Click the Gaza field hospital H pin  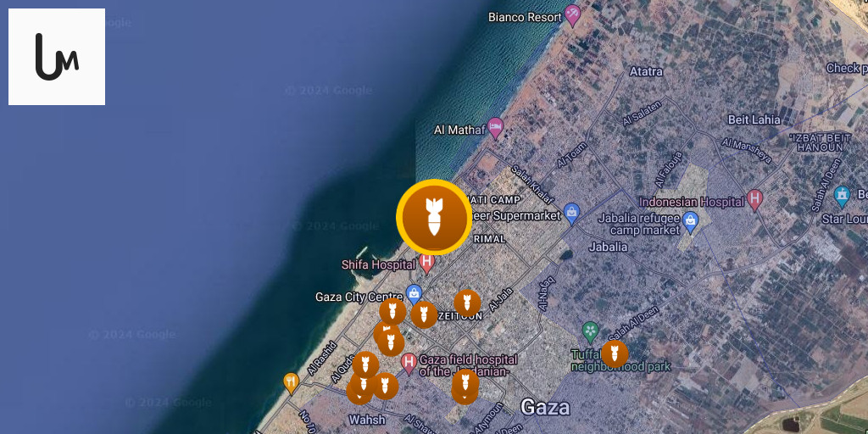(x=409, y=364)
